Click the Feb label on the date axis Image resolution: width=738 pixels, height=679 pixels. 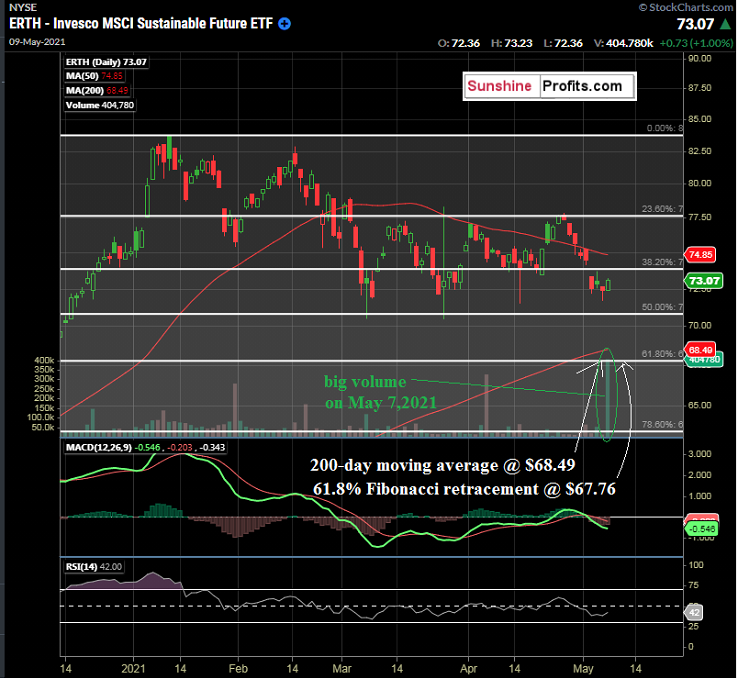tap(238, 669)
